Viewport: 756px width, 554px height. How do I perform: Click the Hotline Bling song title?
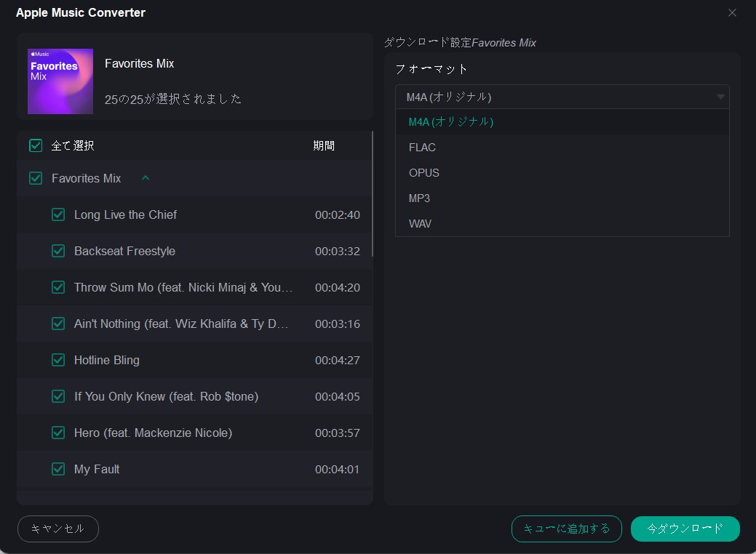[x=106, y=361]
